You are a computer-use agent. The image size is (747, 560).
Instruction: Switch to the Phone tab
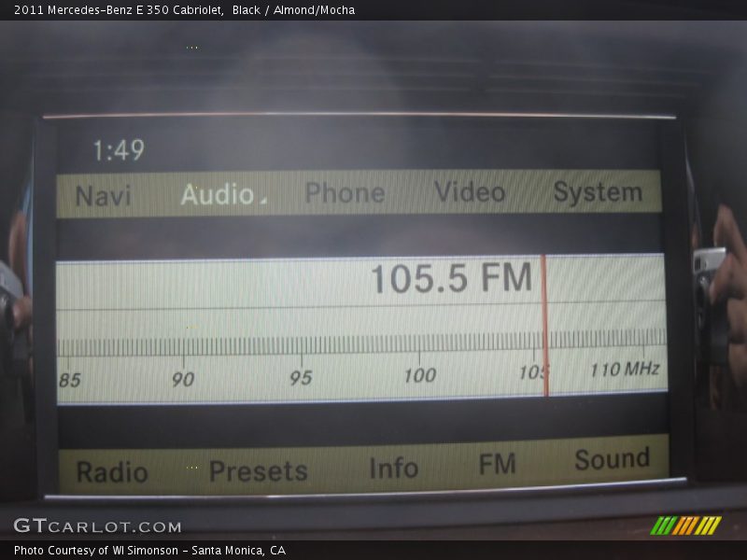[345, 193]
